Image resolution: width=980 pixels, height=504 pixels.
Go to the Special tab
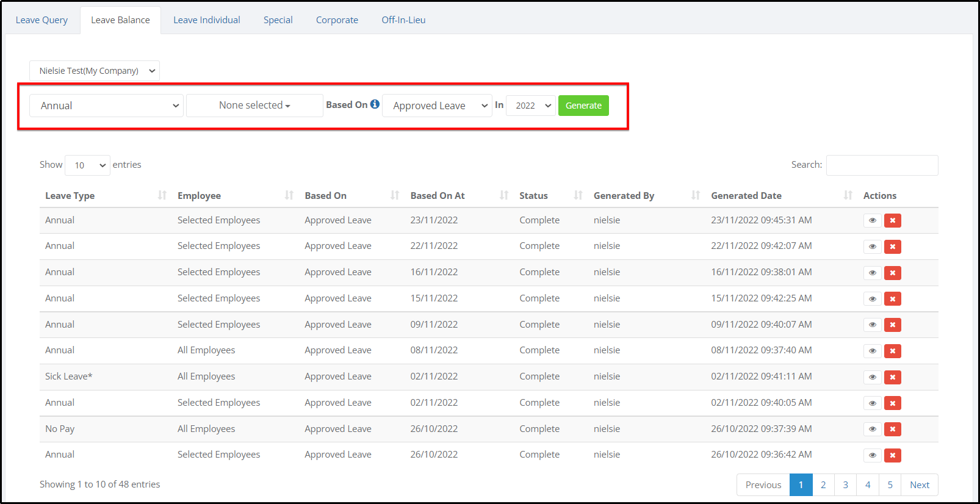pos(278,20)
